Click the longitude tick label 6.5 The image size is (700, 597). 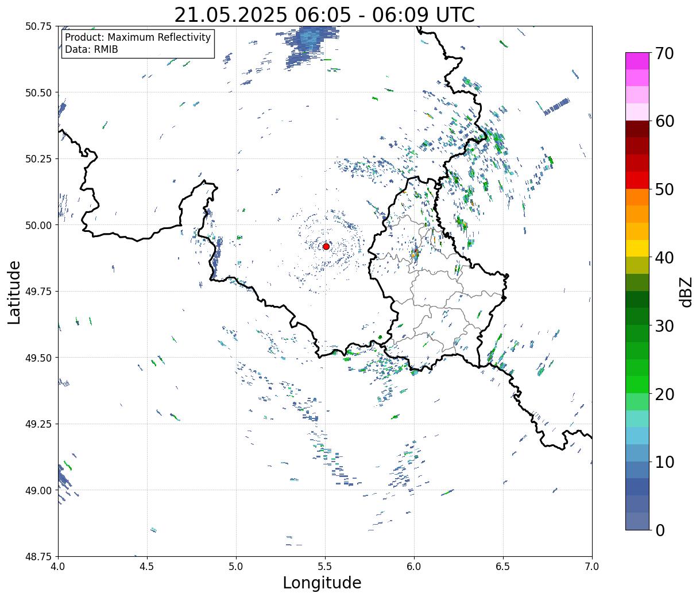503,567
